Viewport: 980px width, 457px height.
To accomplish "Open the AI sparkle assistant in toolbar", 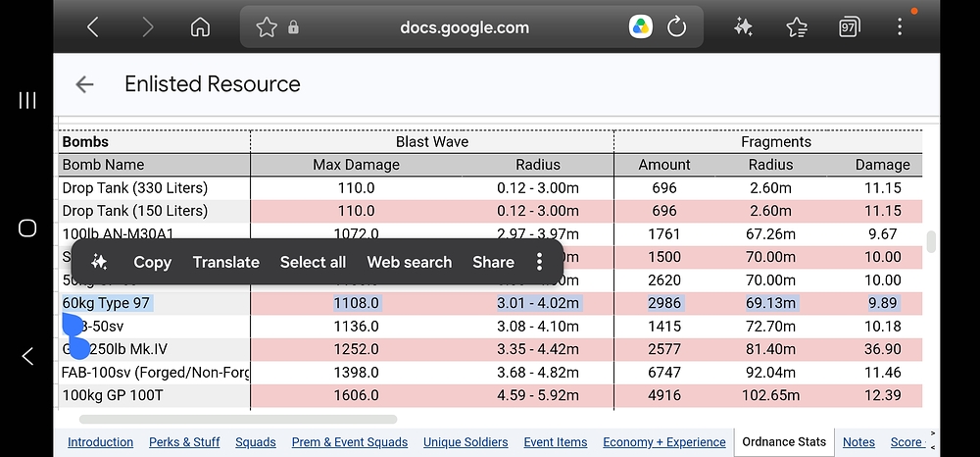I will tap(743, 26).
